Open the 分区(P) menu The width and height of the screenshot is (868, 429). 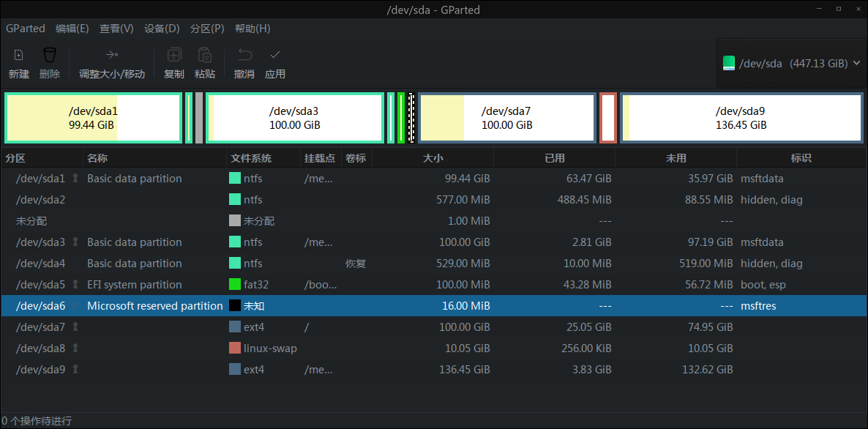(206, 29)
